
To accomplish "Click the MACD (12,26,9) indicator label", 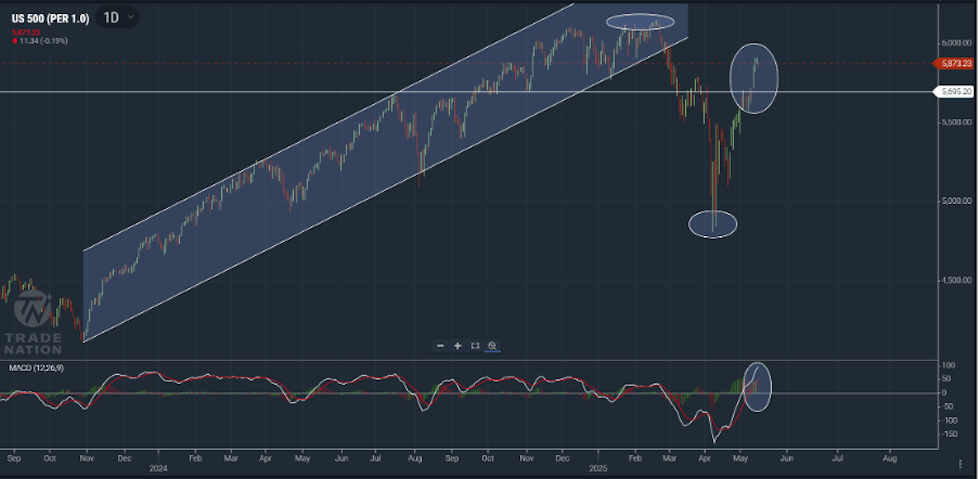I will [x=36, y=368].
